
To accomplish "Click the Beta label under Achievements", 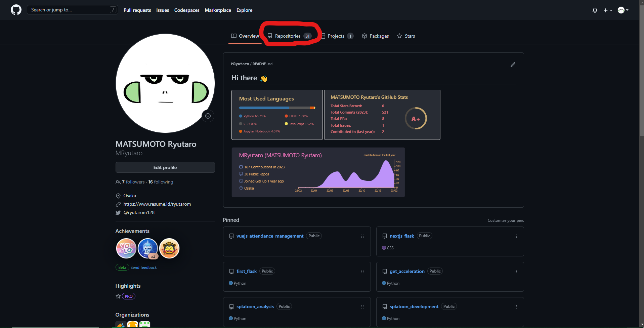I will tap(122, 268).
